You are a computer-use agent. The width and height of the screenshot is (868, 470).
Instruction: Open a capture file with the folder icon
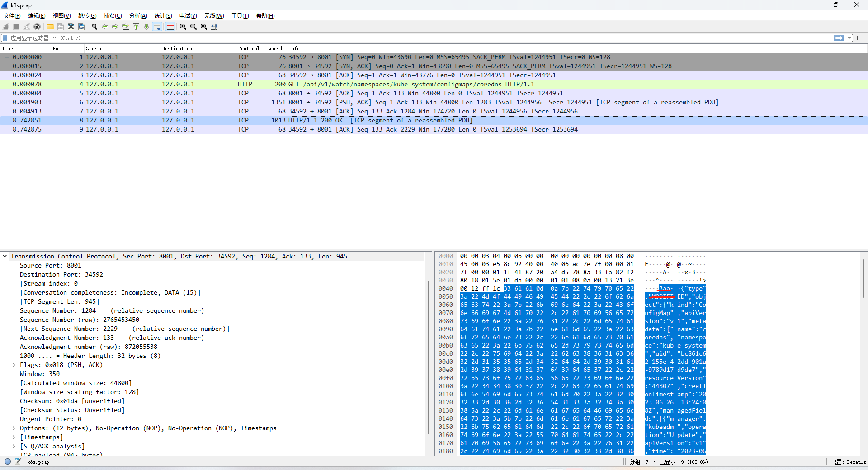pyautogui.click(x=50, y=27)
